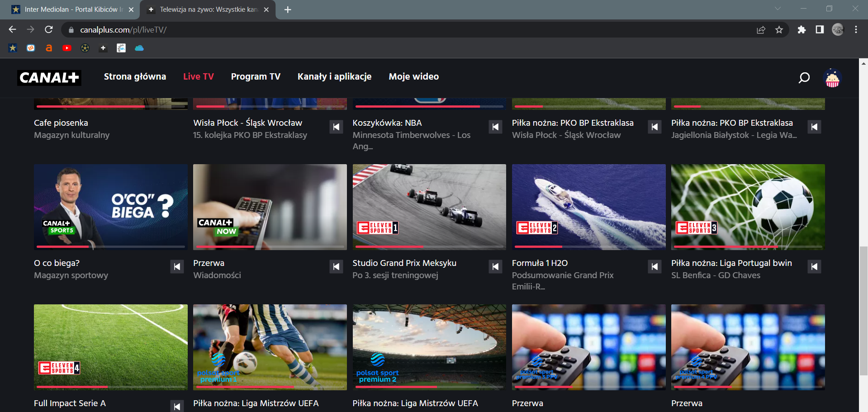Open the soccer ball bookmark

85,48
